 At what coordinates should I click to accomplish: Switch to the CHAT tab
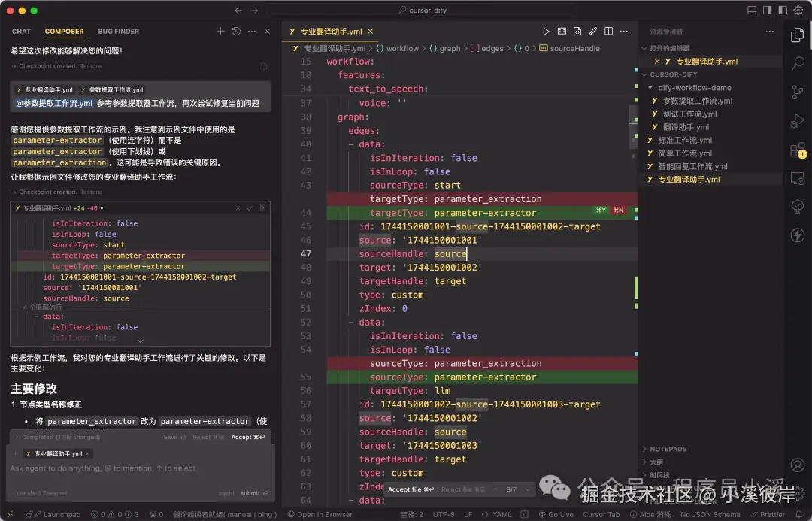click(x=21, y=32)
